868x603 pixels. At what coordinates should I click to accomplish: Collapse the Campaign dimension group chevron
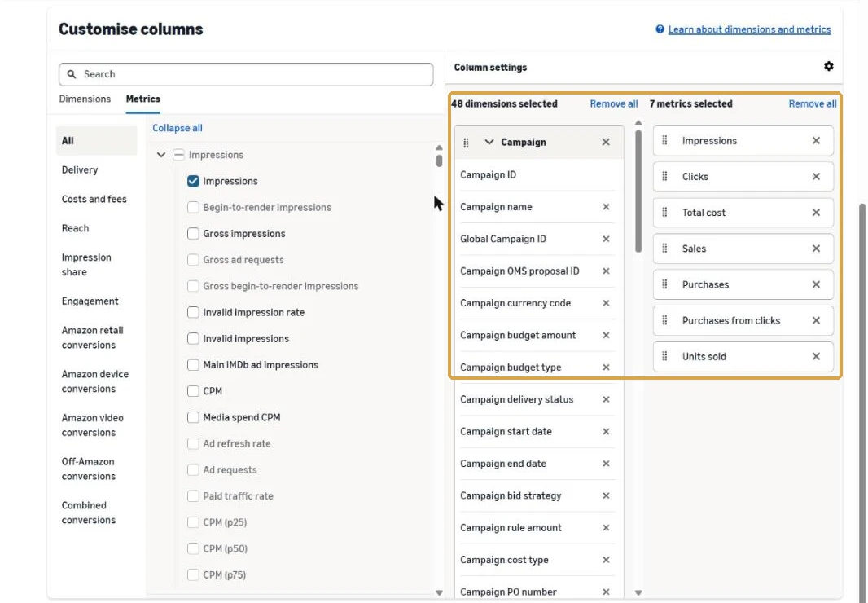click(x=489, y=142)
